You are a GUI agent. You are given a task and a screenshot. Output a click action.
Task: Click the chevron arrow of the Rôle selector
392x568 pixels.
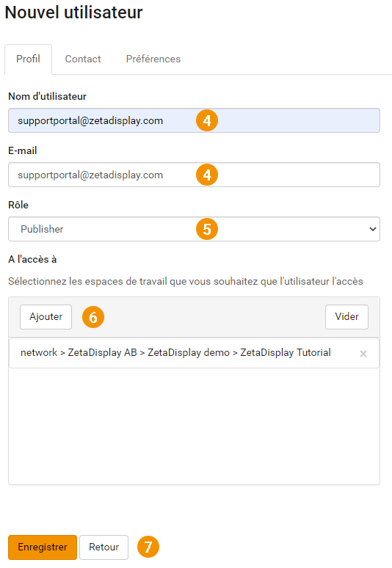pos(372,229)
